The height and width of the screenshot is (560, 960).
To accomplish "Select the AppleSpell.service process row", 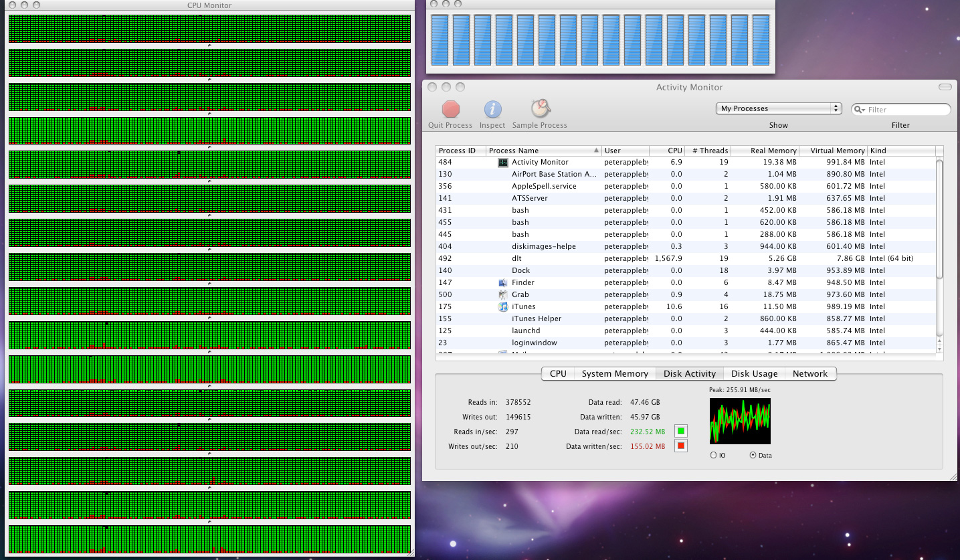I will coord(685,186).
